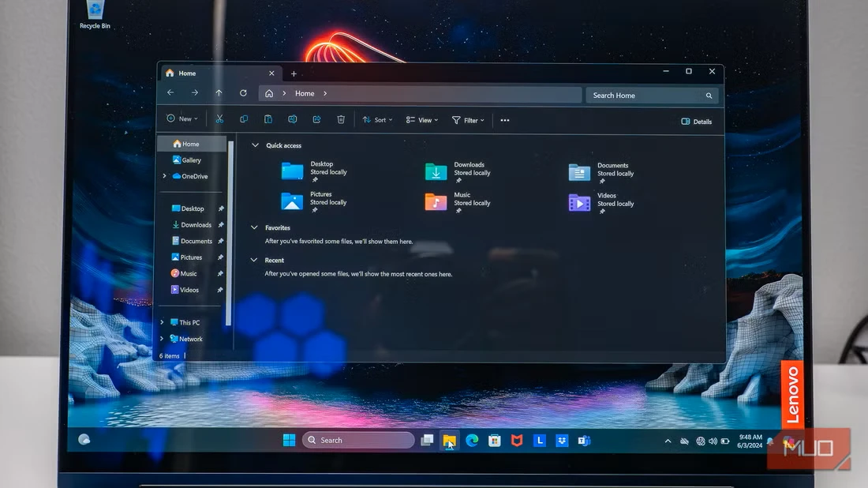Image resolution: width=868 pixels, height=488 pixels.
Task: Toggle the Details pane
Action: click(x=696, y=122)
